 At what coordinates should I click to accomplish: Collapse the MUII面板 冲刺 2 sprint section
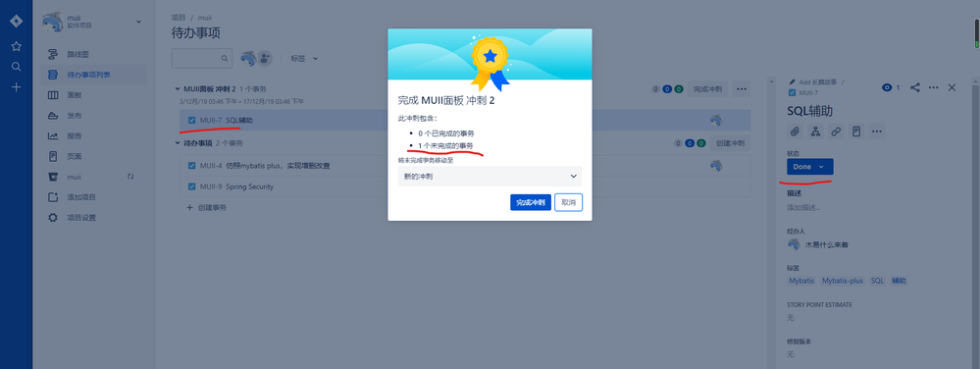pyautogui.click(x=178, y=89)
